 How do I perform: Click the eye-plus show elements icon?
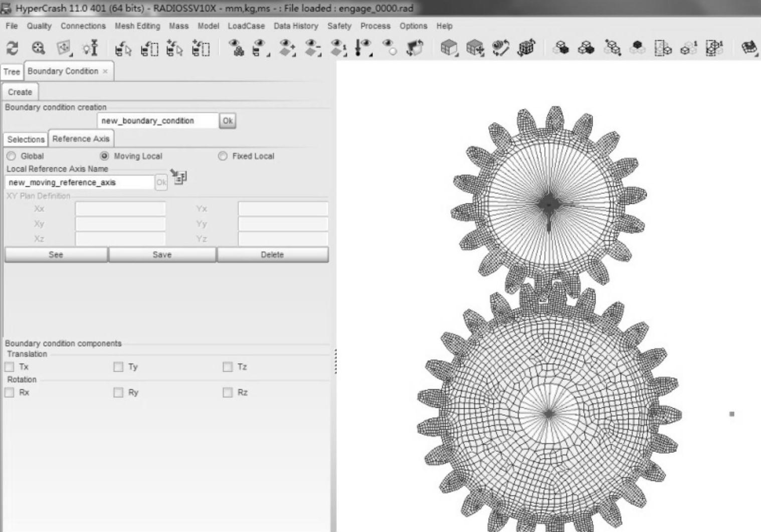click(287, 48)
